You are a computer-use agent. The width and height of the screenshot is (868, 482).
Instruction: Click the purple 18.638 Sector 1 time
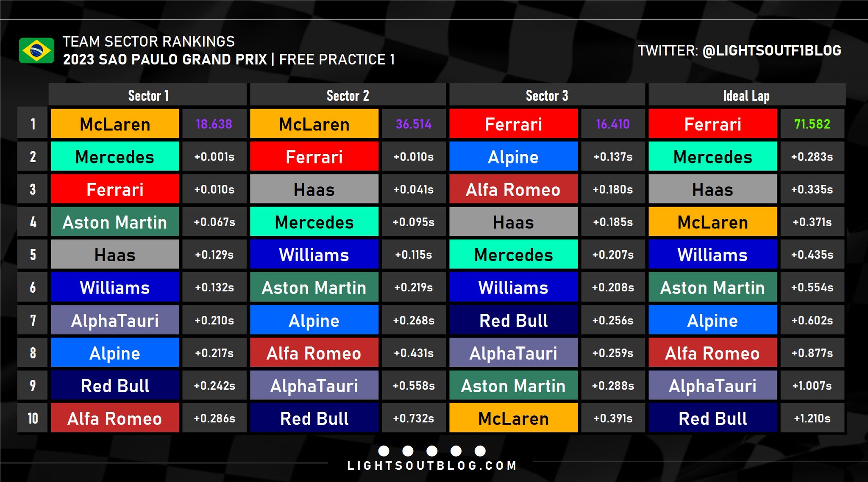214,124
